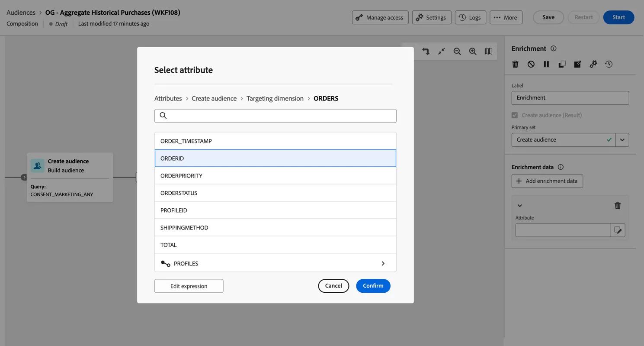The height and width of the screenshot is (346, 644).
Task: Open the Logs button
Action: coord(471,17)
